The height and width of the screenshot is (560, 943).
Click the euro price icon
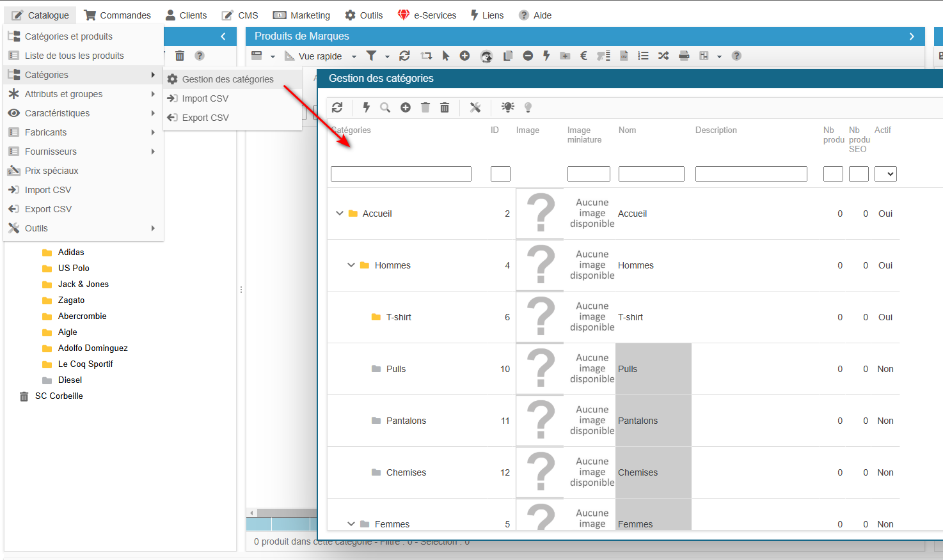click(583, 56)
